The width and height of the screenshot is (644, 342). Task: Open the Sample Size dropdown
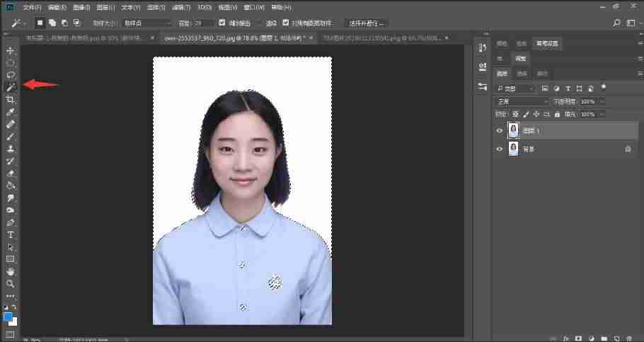point(146,23)
